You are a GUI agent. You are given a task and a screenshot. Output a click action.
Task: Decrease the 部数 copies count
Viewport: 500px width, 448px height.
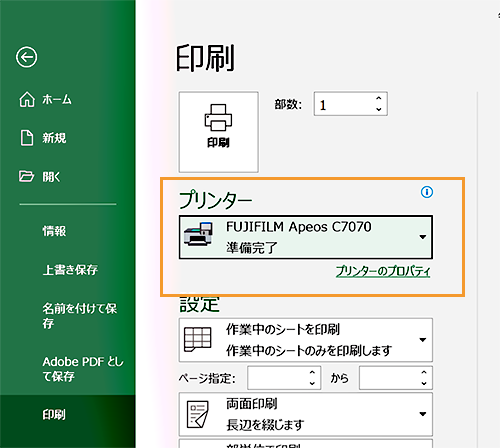(x=378, y=109)
